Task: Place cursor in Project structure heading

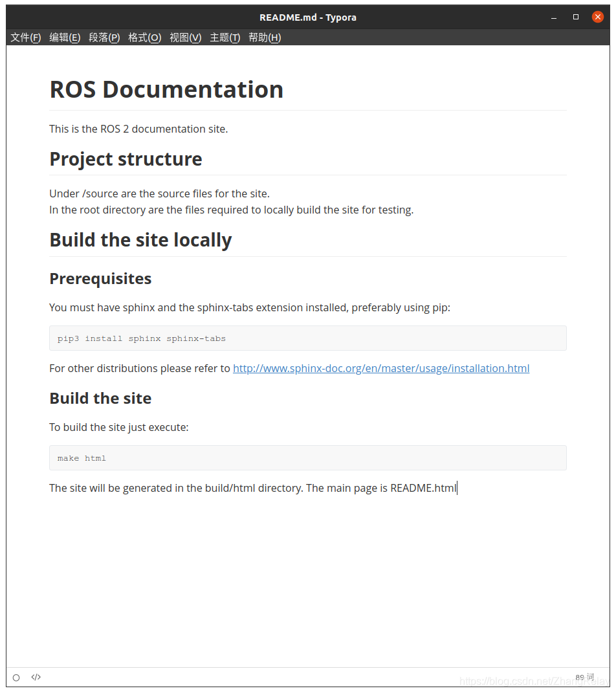Action: (x=126, y=159)
